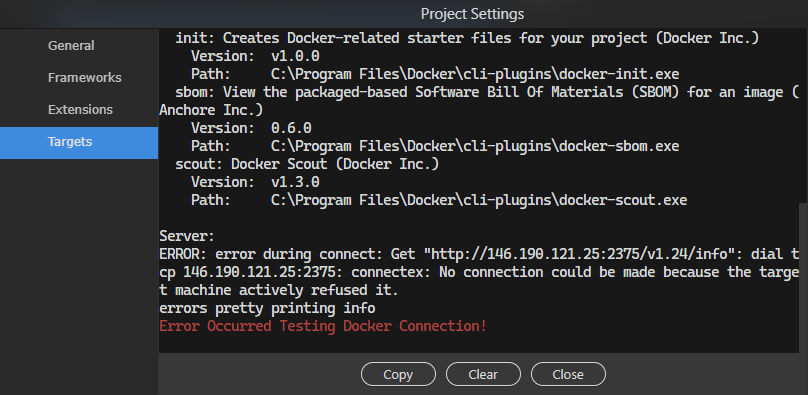Click the red Error Occurred Testing Docker Connection line
This screenshot has width=808, height=395.
pyautogui.click(x=323, y=326)
